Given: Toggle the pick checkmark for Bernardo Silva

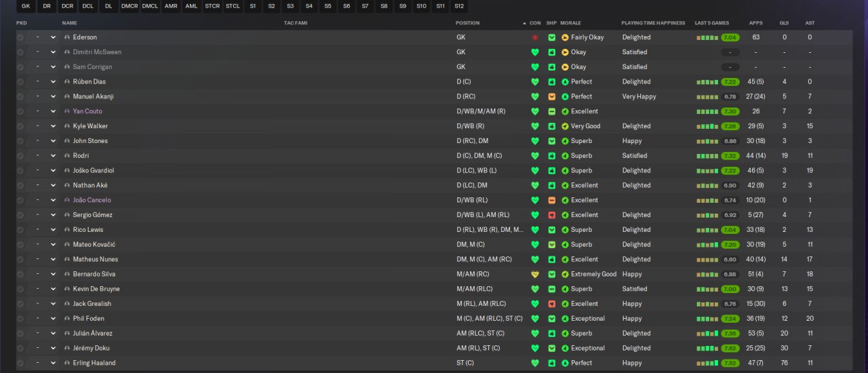Looking at the screenshot, I should coord(20,274).
